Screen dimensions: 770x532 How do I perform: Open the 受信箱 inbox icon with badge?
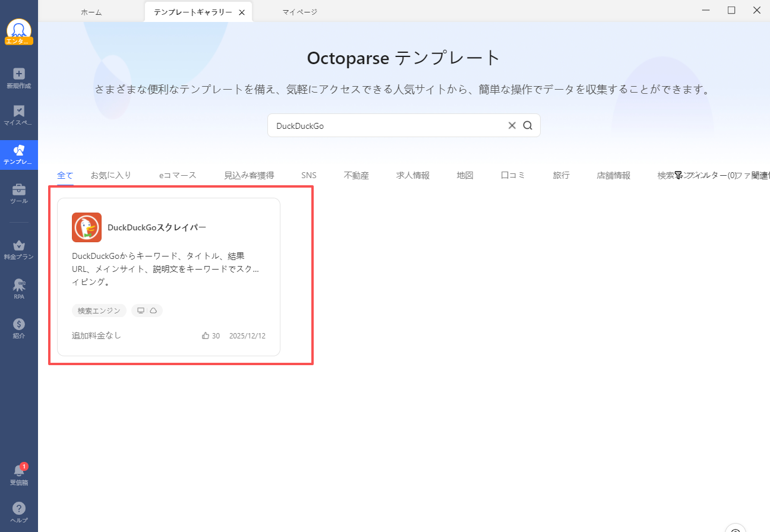coord(19,471)
